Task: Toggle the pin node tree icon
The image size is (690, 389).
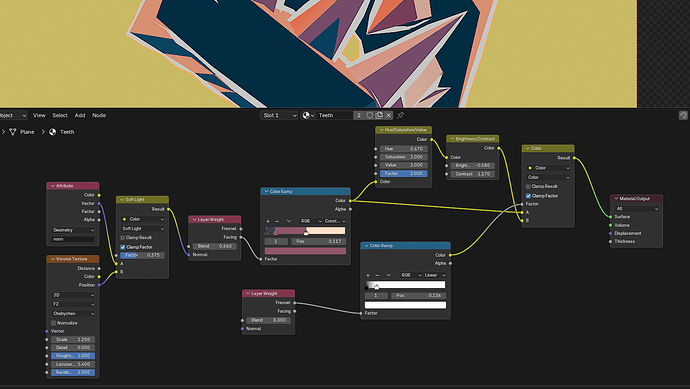Action: (400, 115)
